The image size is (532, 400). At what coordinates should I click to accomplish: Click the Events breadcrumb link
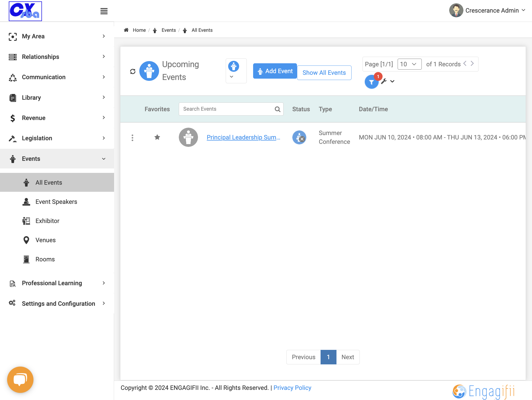(169, 30)
